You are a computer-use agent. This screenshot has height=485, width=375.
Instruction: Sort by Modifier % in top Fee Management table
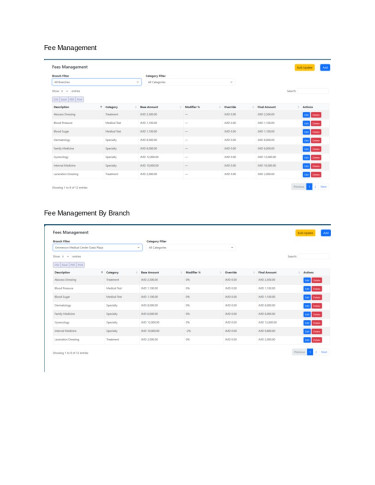tap(203, 107)
